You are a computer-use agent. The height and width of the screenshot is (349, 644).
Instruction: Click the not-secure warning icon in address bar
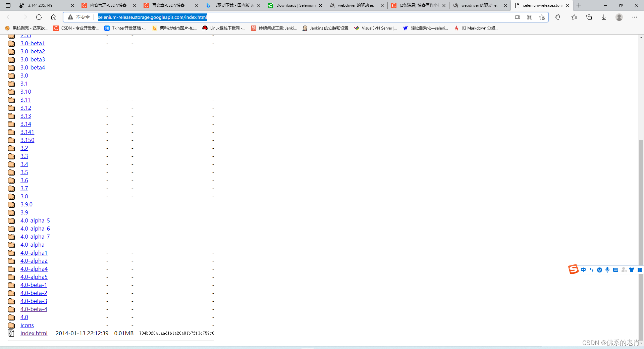[70, 17]
